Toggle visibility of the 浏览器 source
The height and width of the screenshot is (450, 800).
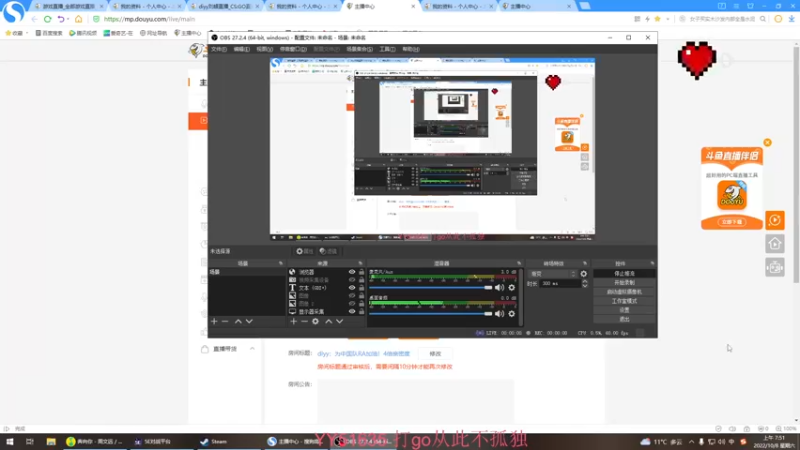click(352, 272)
